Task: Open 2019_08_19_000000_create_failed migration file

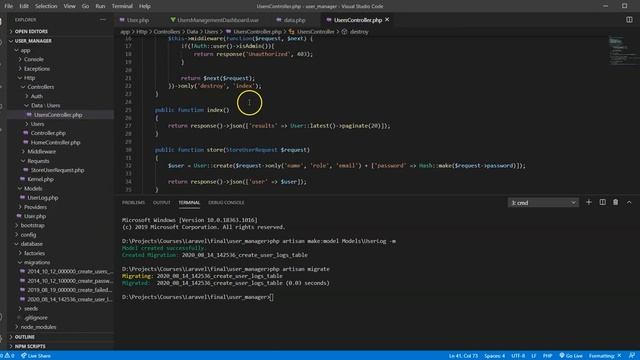Action: click(x=69, y=290)
